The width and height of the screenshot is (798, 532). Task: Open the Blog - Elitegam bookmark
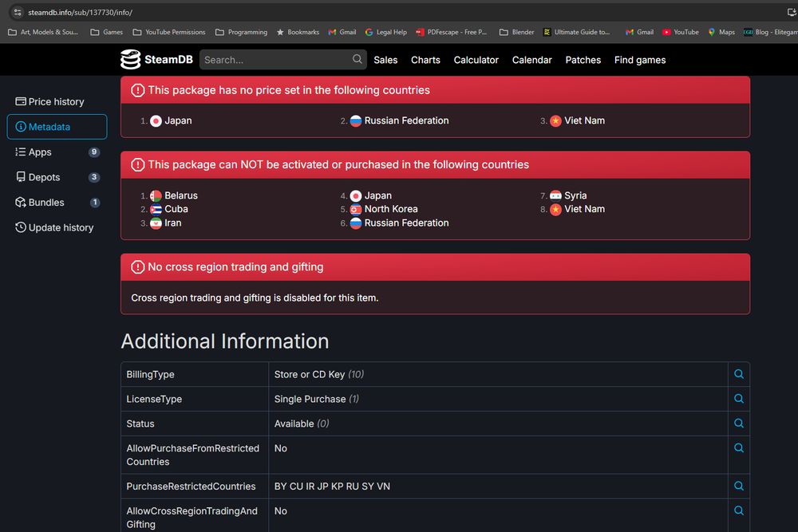pyautogui.click(x=771, y=32)
